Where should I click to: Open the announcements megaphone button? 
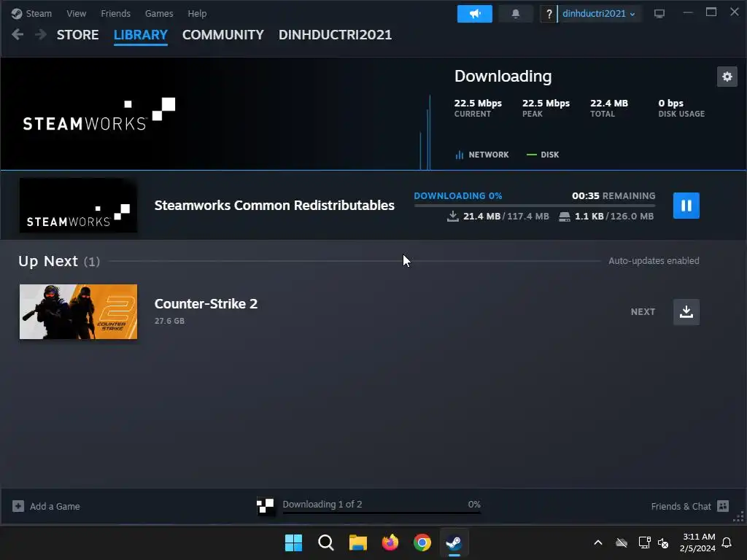tap(474, 14)
